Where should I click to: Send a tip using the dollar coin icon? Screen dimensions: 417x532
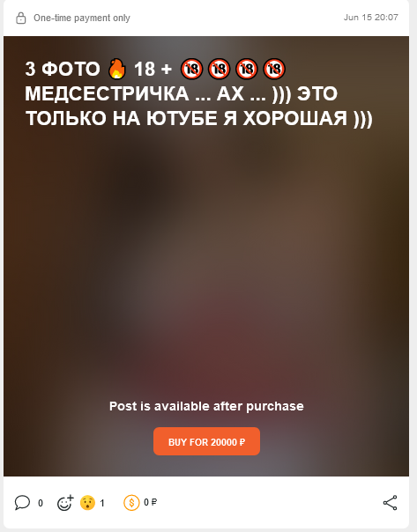(x=131, y=502)
